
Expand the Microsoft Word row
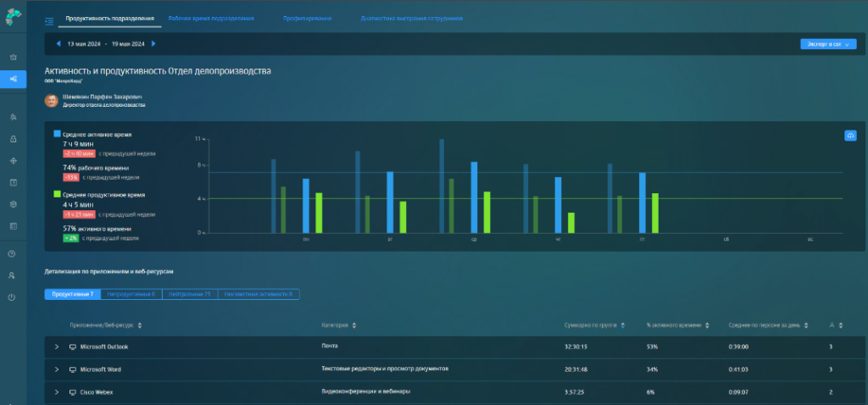(57, 369)
